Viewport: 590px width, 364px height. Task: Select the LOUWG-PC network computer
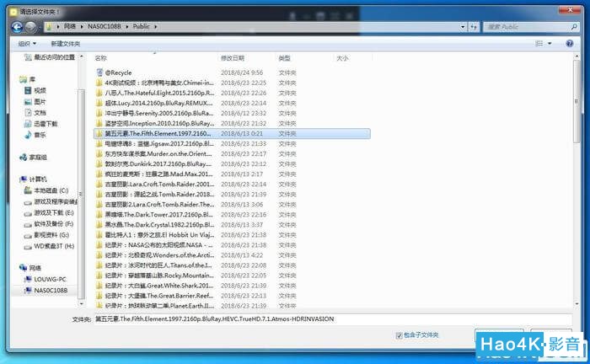pyautogui.click(x=50, y=279)
